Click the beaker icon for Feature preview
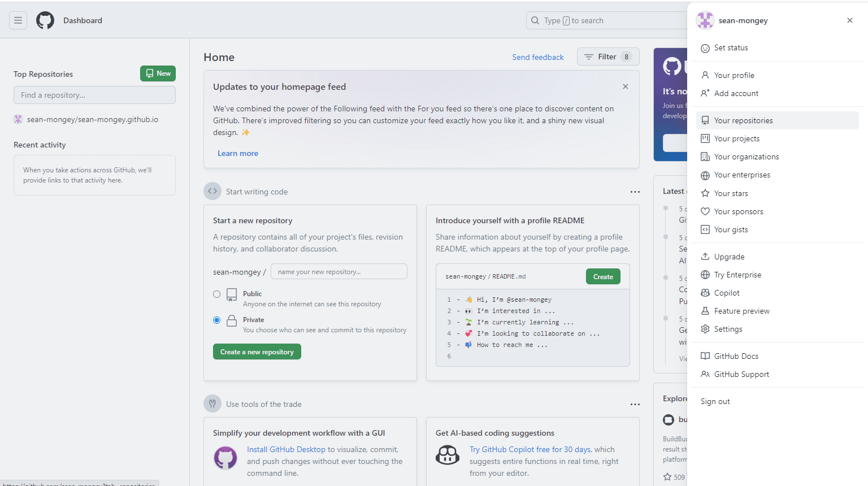 [705, 311]
